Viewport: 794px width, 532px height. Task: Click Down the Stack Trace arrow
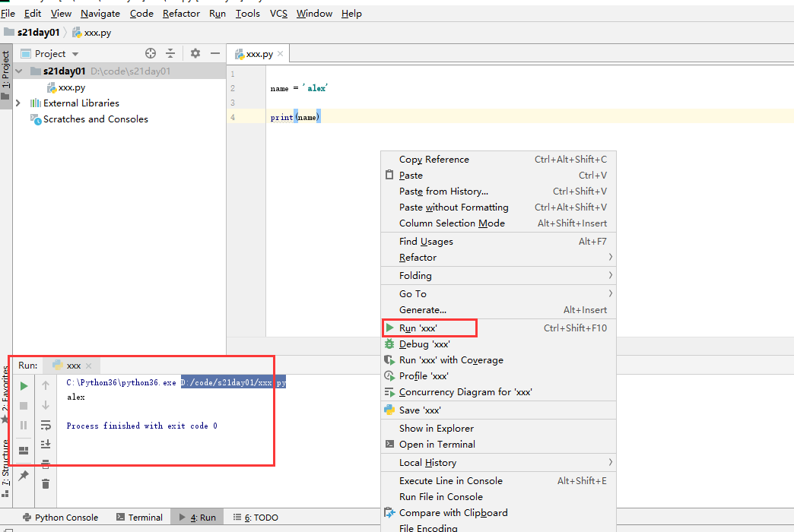(46, 405)
